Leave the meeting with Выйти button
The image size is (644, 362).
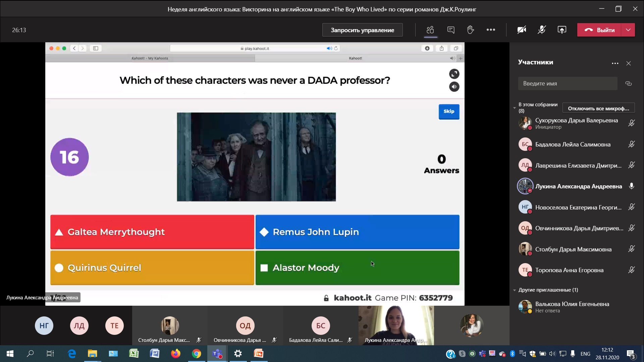tap(599, 30)
